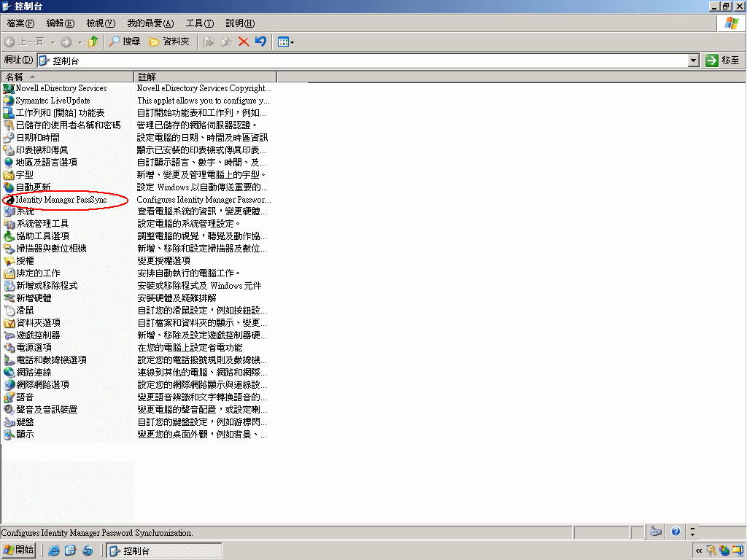Open the 滑鼠 (Mouse) settings applet
Screen dimensions: 747x560
(x=26, y=311)
